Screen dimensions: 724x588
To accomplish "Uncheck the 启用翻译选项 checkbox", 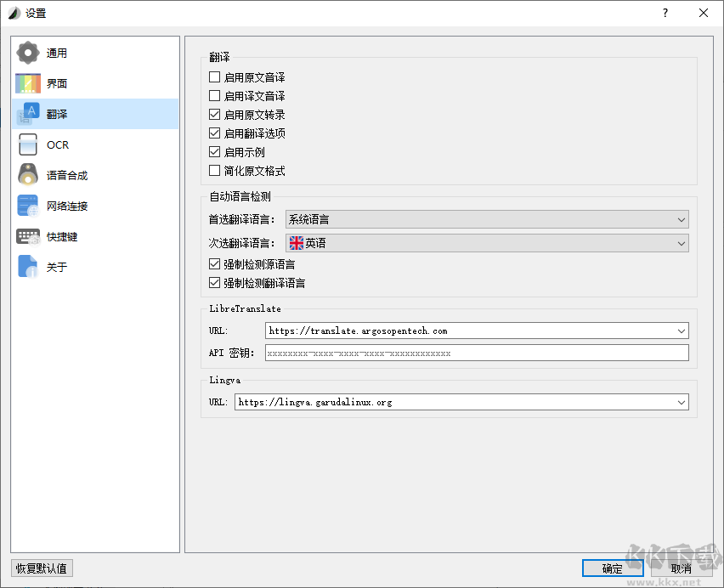I will tap(214, 133).
